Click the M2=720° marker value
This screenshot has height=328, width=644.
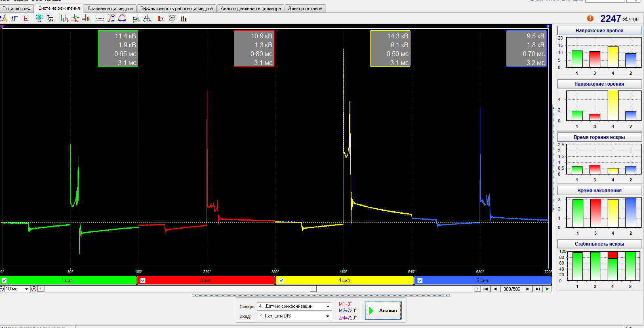[x=347, y=311]
